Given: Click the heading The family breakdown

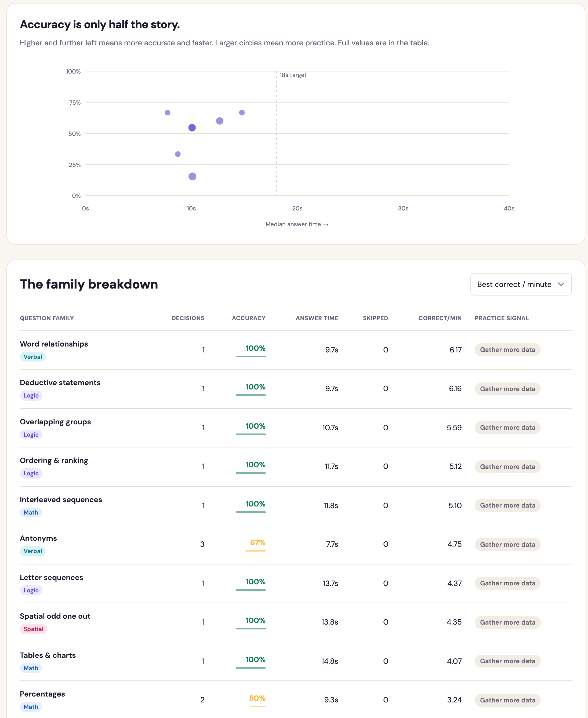Looking at the screenshot, I should (89, 284).
